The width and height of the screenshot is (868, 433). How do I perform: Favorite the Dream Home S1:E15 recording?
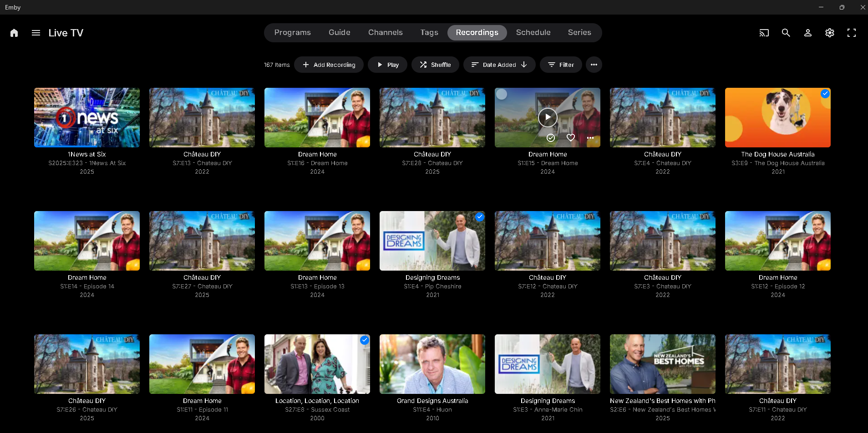pos(571,138)
